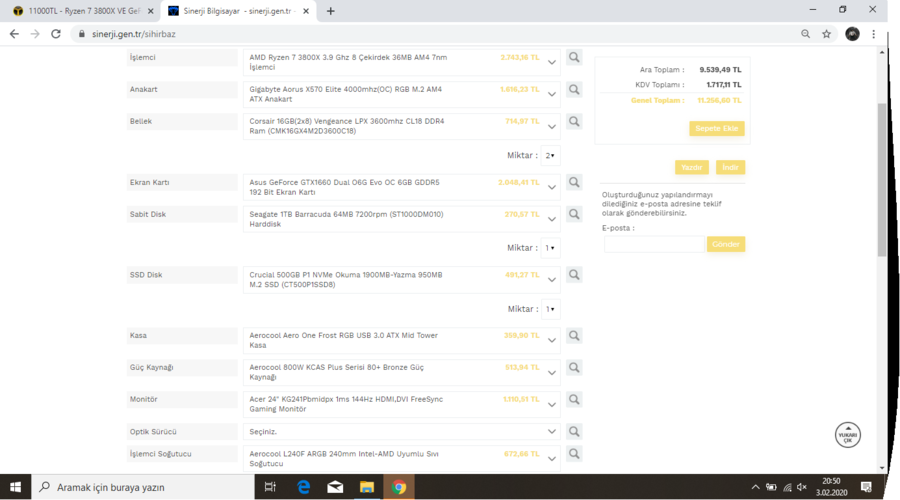
Task: Close the 11000TL Ryzen 7 tab
Action: pyautogui.click(x=150, y=11)
